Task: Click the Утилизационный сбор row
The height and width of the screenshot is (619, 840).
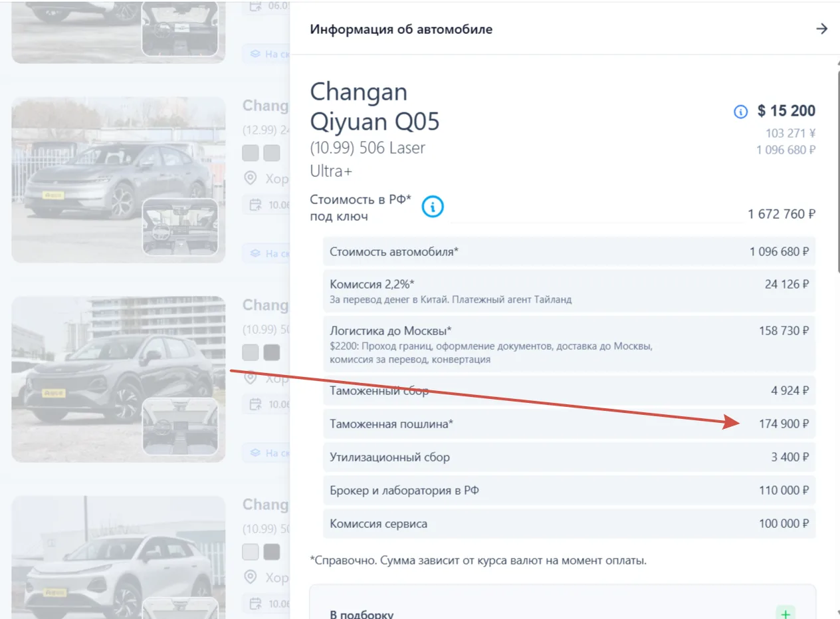Action: tap(570, 457)
